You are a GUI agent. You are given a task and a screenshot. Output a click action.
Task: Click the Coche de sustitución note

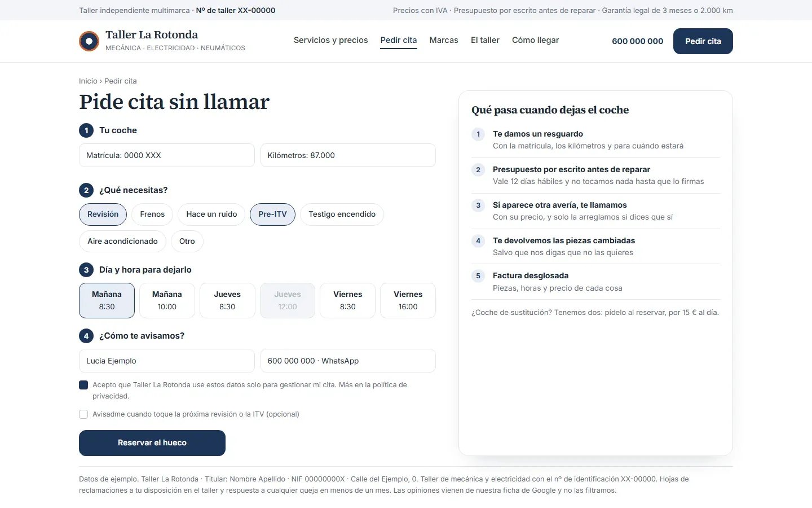pyautogui.click(x=595, y=312)
